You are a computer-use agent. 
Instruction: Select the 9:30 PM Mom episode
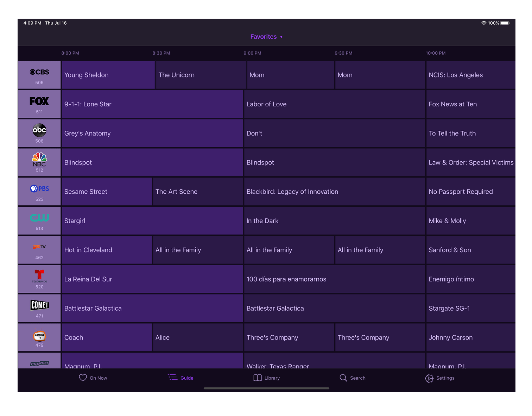point(380,75)
